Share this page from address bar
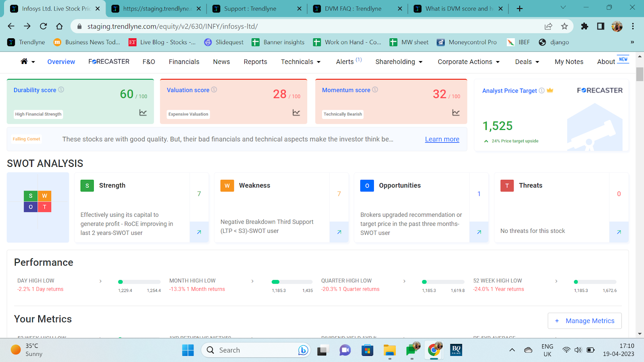 click(x=548, y=26)
